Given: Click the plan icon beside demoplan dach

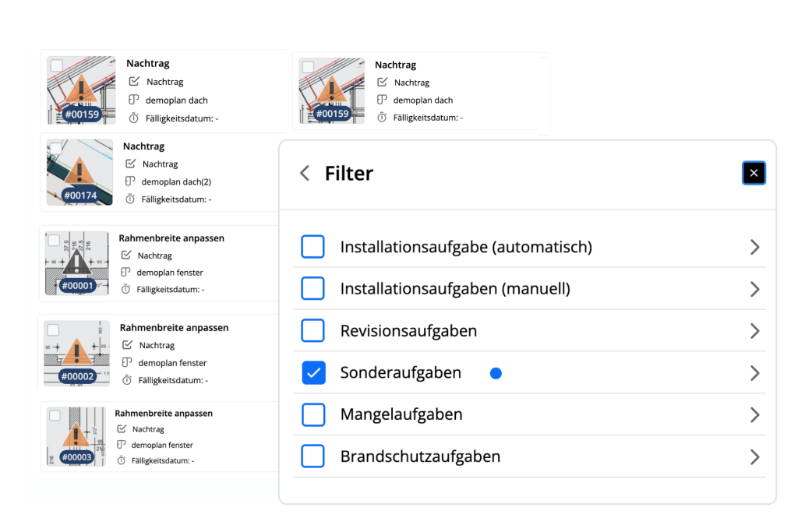Looking at the screenshot, I should click(x=133, y=100).
